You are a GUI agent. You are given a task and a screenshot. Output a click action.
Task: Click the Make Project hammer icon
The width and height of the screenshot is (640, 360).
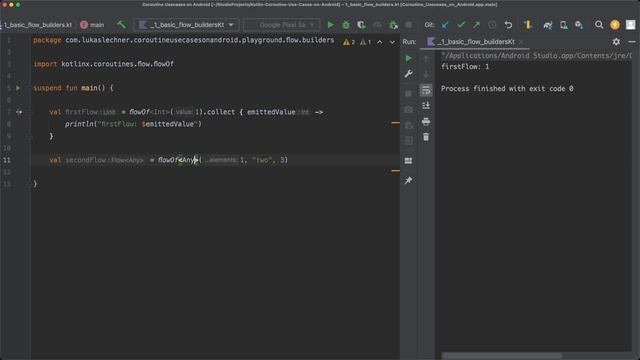(x=121, y=24)
